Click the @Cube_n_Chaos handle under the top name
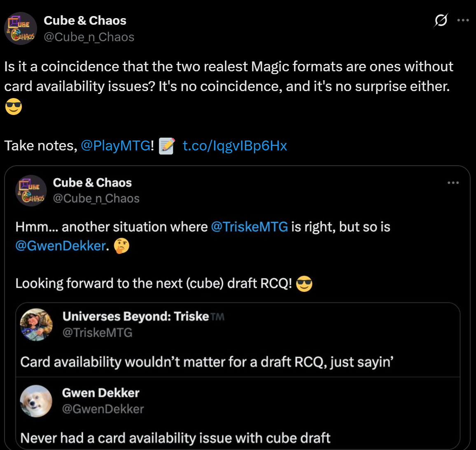The image size is (476, 450). point(89,37)
